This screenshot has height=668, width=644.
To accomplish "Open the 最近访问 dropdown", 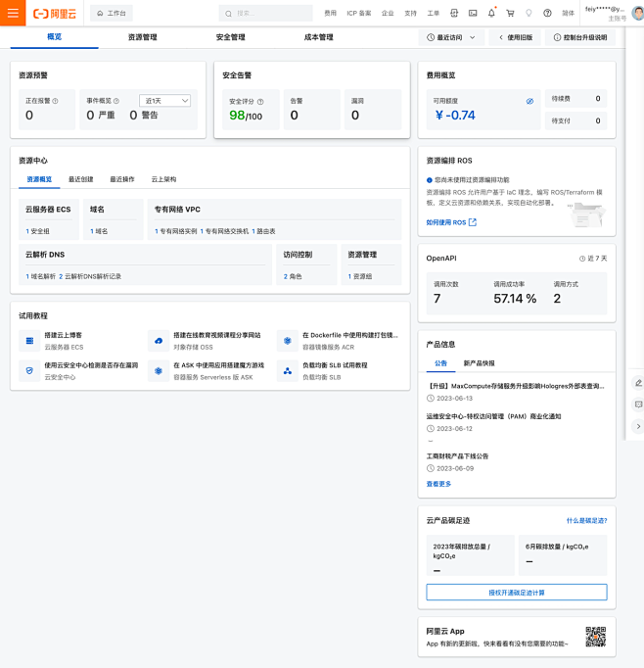I will pos(451,37).
